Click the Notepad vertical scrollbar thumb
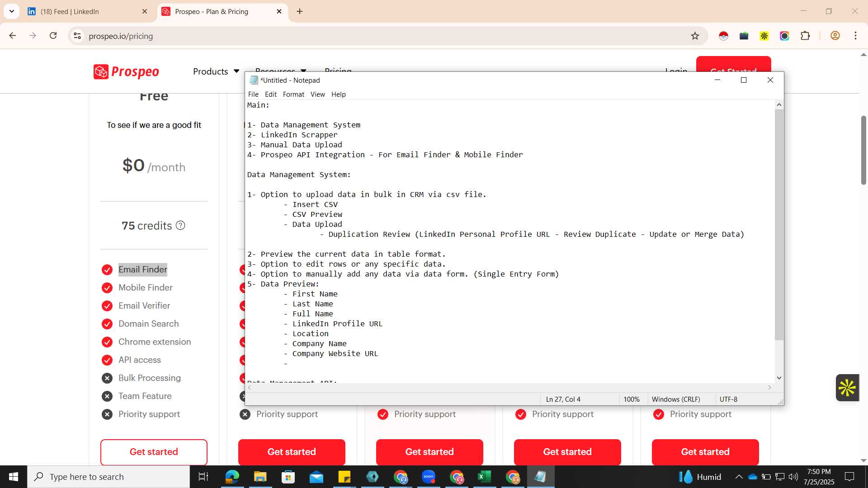Viewport: 868px width, 488px height. [779, 225]
